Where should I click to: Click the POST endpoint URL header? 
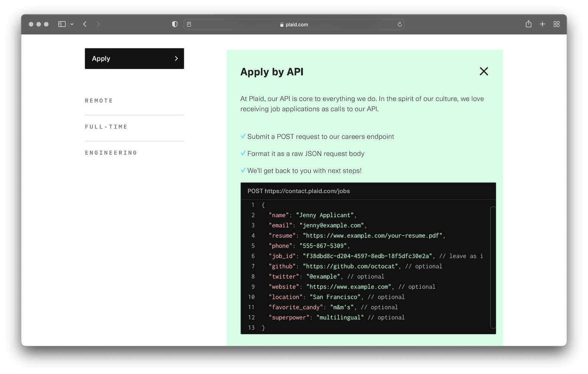pos(299,191)
